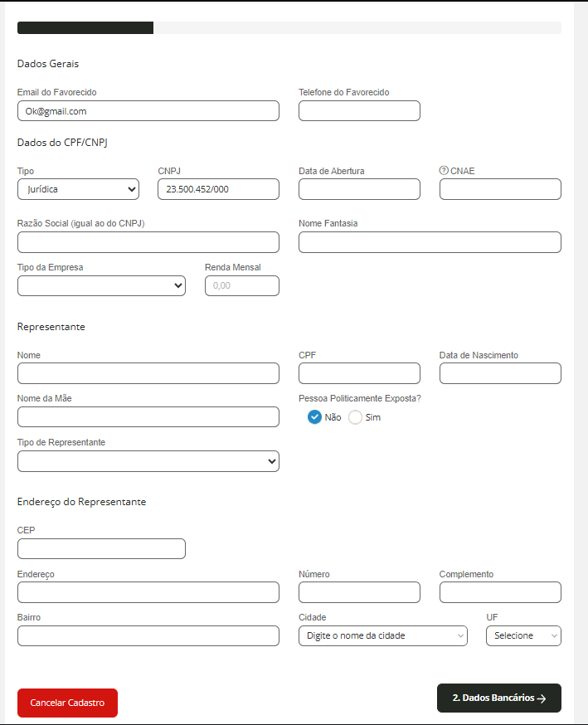This screenshot has width=588, height=725.
Task: Open the Cidade city name dropdown
Action: pos(383,635)
